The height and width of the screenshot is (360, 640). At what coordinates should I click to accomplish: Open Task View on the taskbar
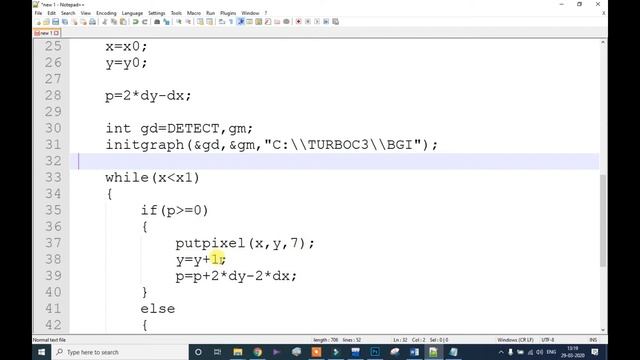[x=217, y=352]
